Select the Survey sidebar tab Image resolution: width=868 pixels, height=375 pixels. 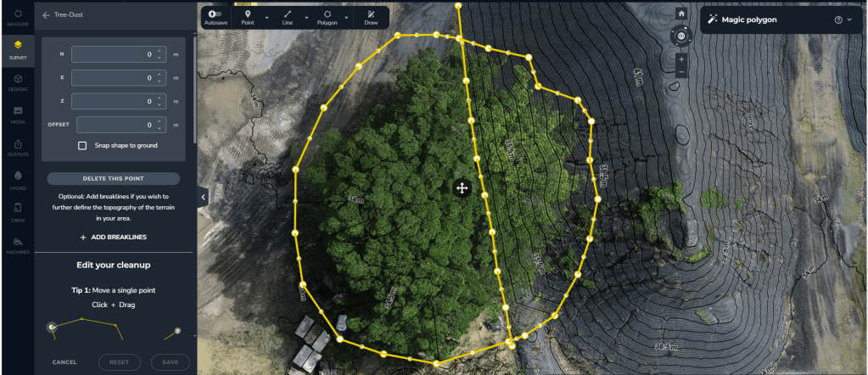(18, 48)
